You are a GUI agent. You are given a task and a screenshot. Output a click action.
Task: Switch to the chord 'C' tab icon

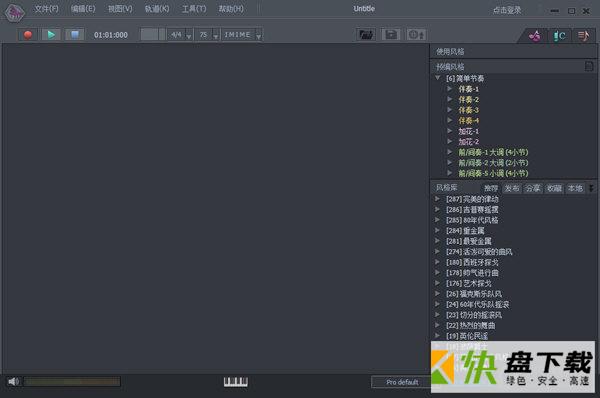[x=559, y=36]
